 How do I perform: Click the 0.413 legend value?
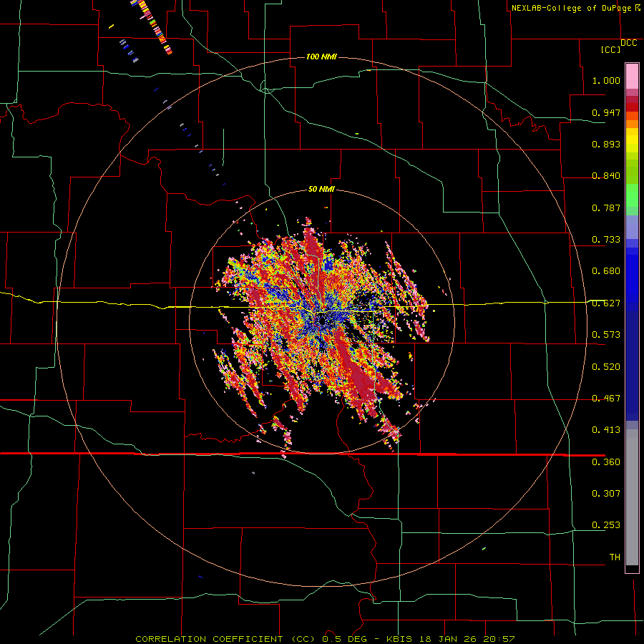(606, 430)
